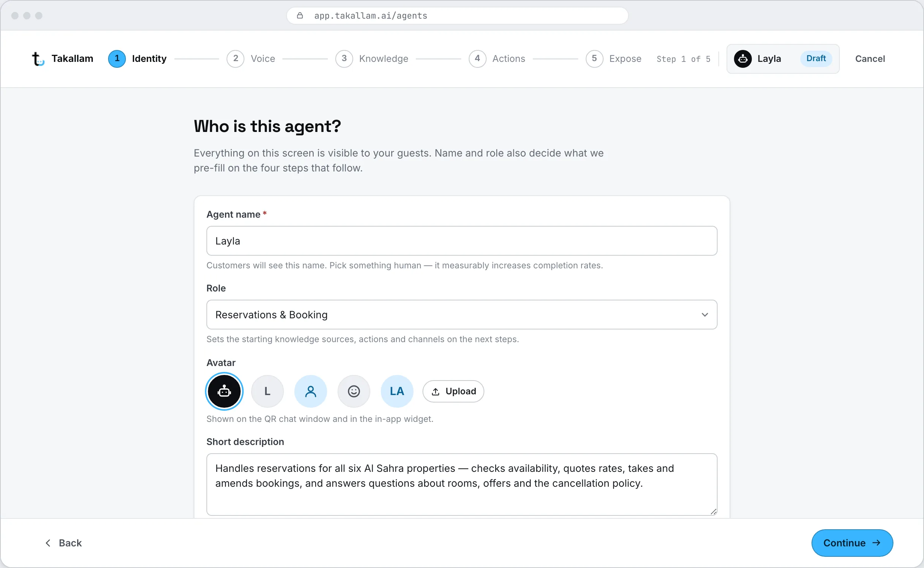Click the Avatar section label
Viewport: 924px width, 568px height.
pyautogui.click(x=221, y=363)
